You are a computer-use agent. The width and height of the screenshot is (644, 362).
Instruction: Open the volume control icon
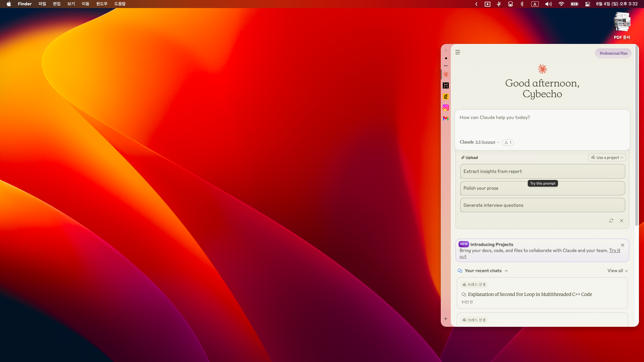(x=548, y=4)
